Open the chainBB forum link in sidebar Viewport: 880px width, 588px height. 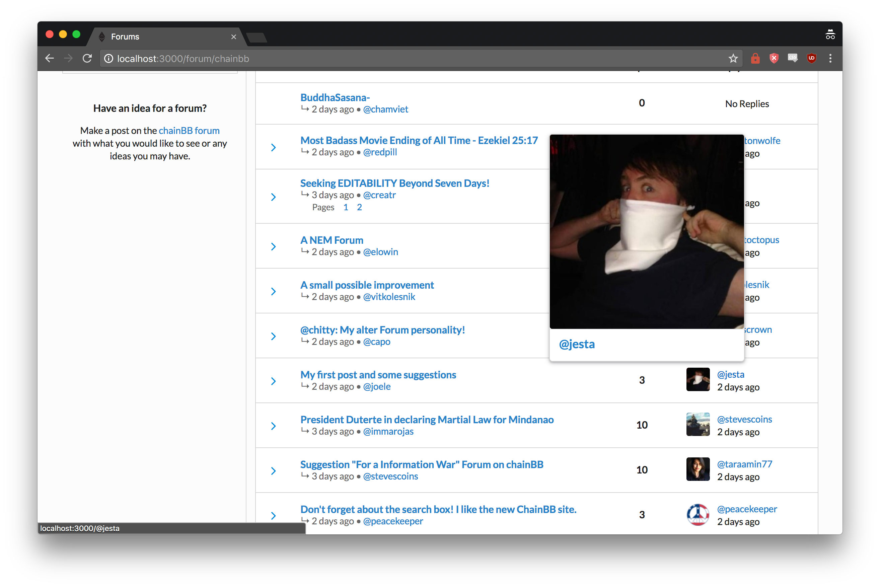(189, 131)
